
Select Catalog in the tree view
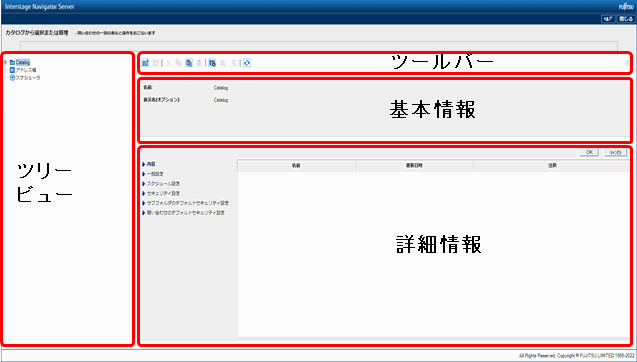tap(23, 63)
